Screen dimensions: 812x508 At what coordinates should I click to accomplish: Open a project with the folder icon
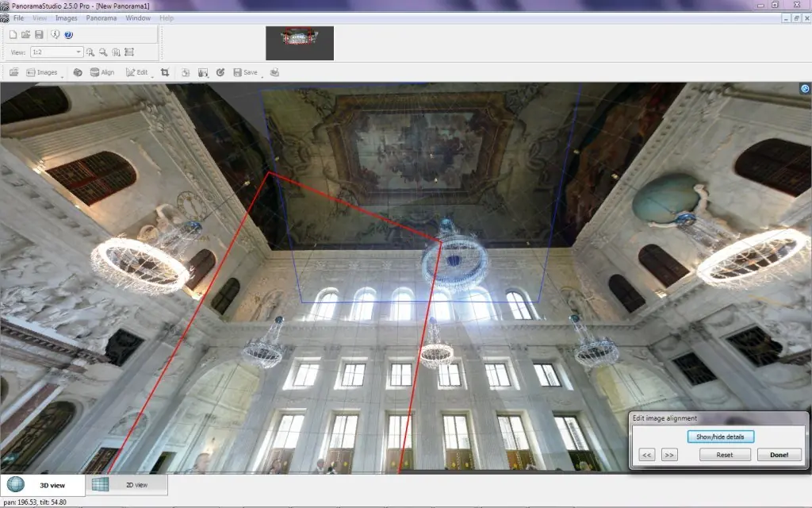pos(25,35)
